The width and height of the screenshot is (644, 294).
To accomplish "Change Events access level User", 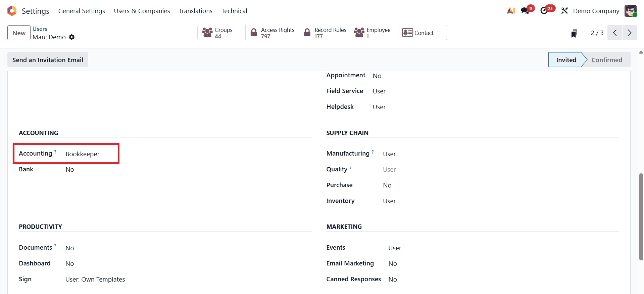I will click(394, 248).
